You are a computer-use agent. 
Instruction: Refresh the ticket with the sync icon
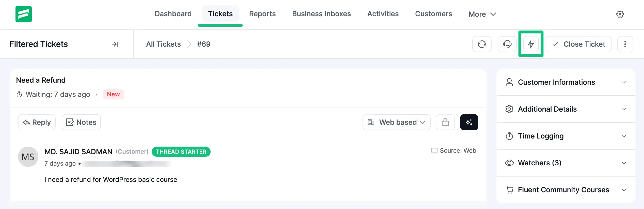(x=482, y=44)
